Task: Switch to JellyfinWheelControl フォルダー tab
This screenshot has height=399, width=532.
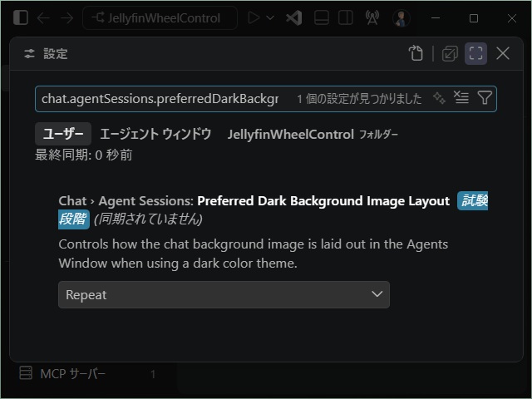Action: [x=313, y=135]
